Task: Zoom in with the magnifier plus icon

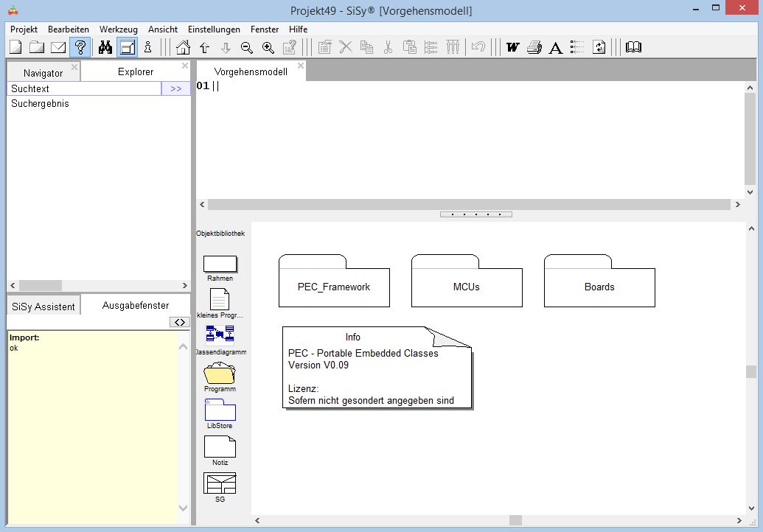Action: 268,47
